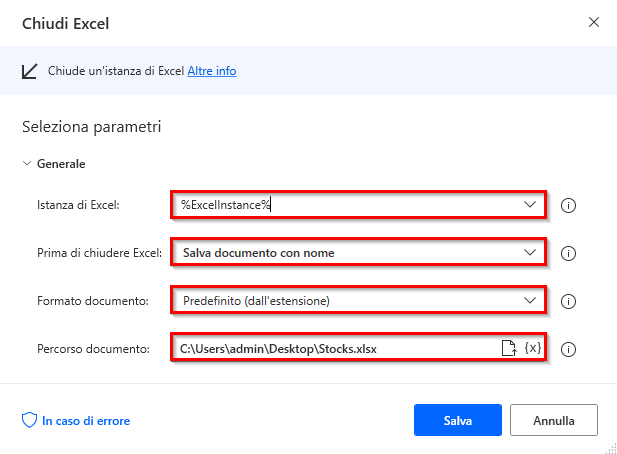The height and width of the screenshot is (454, 617).
Task: Click the Salva button
Action: click(x=458, y=420)
